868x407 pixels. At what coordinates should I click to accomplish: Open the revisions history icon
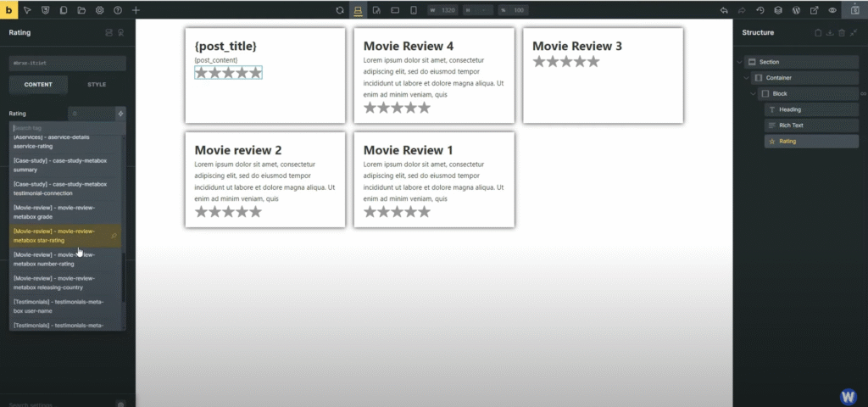click(760, 10)
